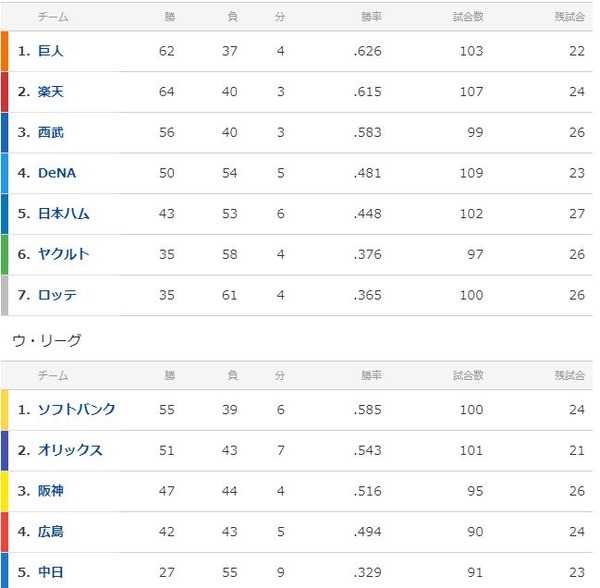Open the 巨人 team link

(50, 51)
